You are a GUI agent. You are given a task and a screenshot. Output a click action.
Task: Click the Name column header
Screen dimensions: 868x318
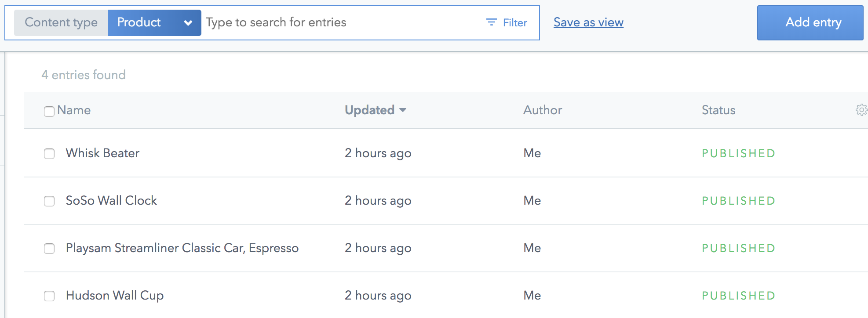[x=74, y=110]
